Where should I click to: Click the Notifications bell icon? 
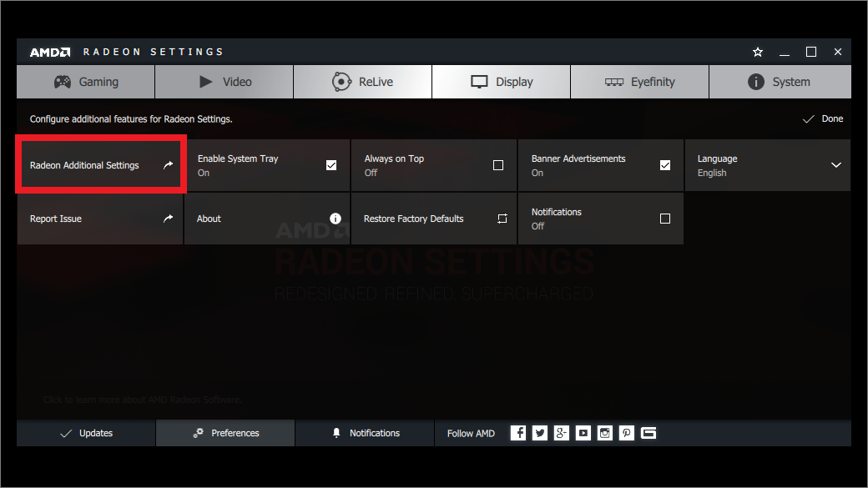tap(336, 433)
